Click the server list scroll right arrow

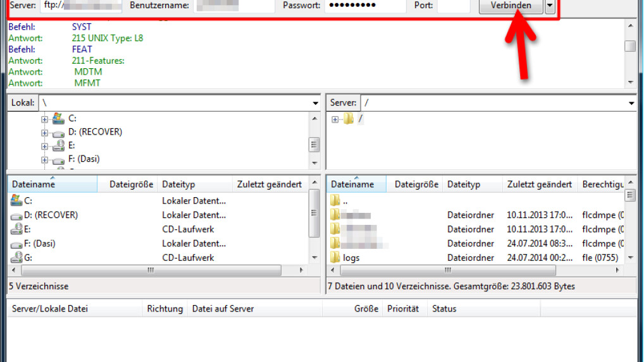(x=617, y=270)
